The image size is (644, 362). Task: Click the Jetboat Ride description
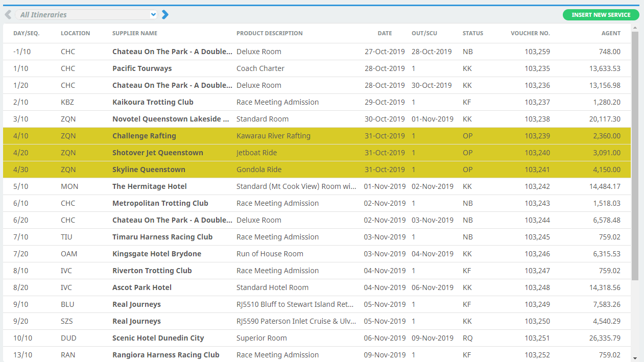(256, 153)
